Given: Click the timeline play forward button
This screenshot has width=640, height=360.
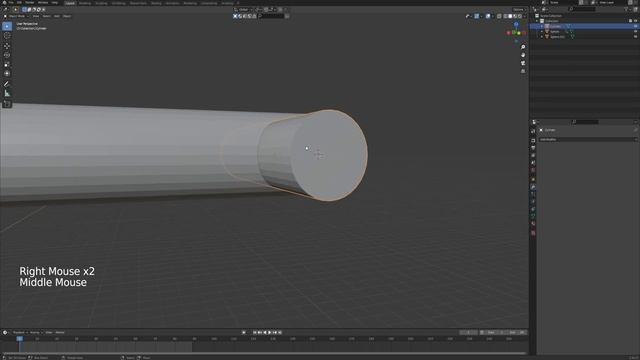Looking at the screenshot, I should 270,333.
